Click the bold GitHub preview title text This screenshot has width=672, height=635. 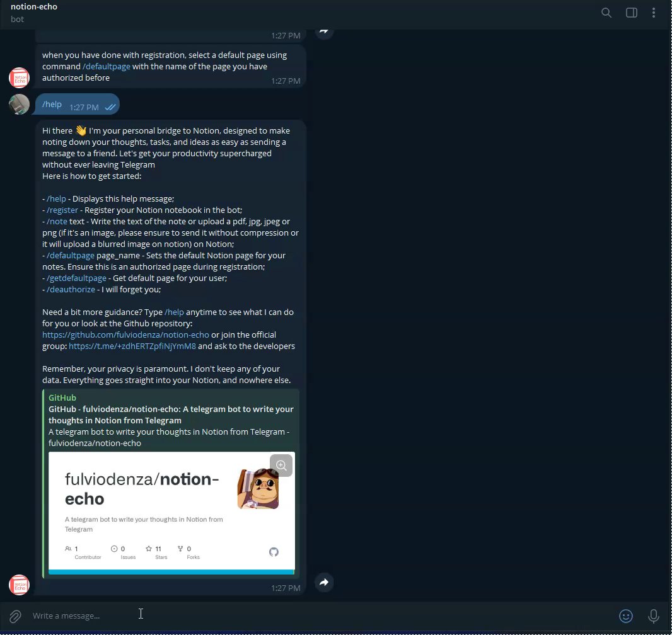coord(171,415)
